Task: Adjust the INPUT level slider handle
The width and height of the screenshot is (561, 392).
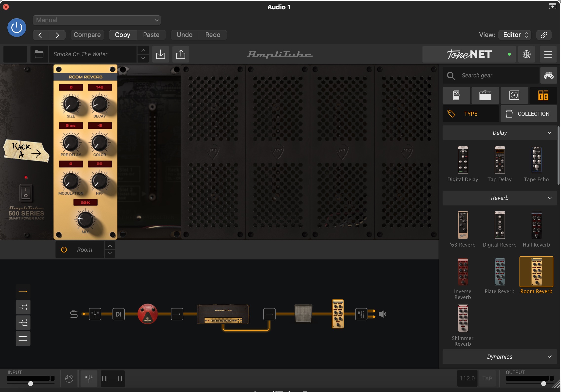Action: click(x=31, y=383)
